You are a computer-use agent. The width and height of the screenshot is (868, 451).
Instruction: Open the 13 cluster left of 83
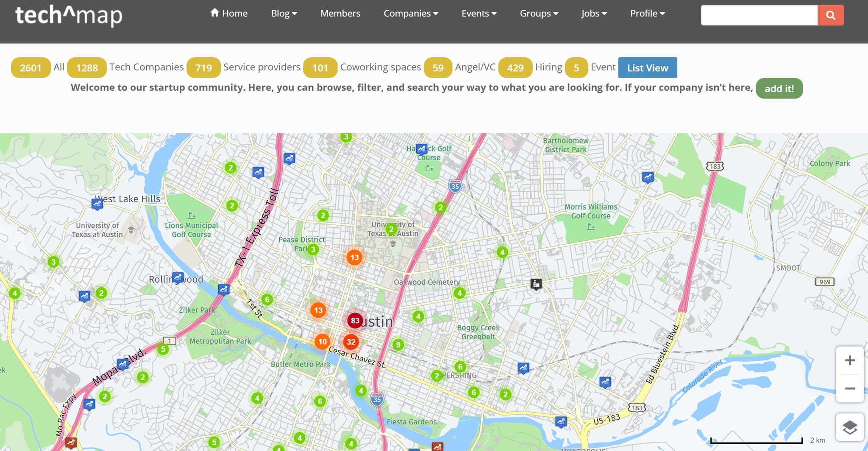[318, 310]
